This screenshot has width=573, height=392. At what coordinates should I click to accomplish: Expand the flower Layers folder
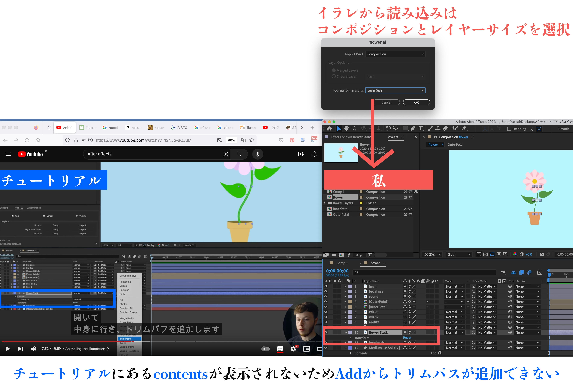(325, 203)
